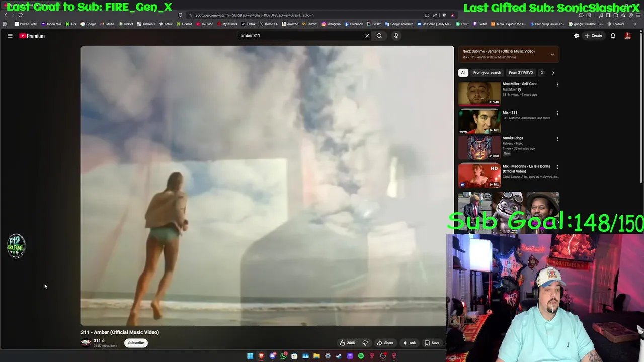Open the Create menu
644x362 pixels.
click(x=593, y=36)
